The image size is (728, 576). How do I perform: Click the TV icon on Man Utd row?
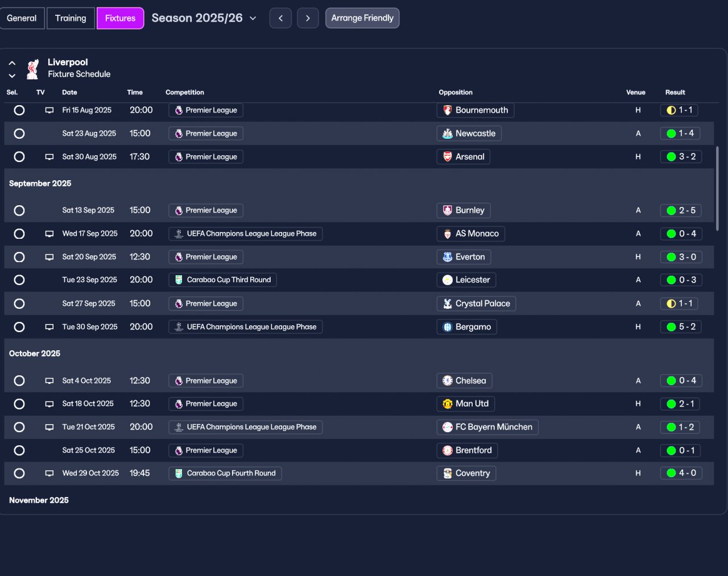tap(49, 404)
